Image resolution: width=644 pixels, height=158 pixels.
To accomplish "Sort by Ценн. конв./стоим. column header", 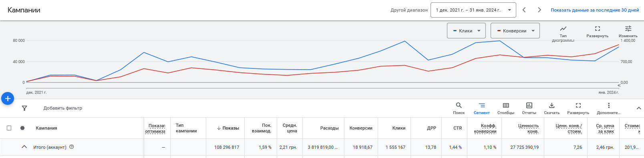I will pos(569,128).
